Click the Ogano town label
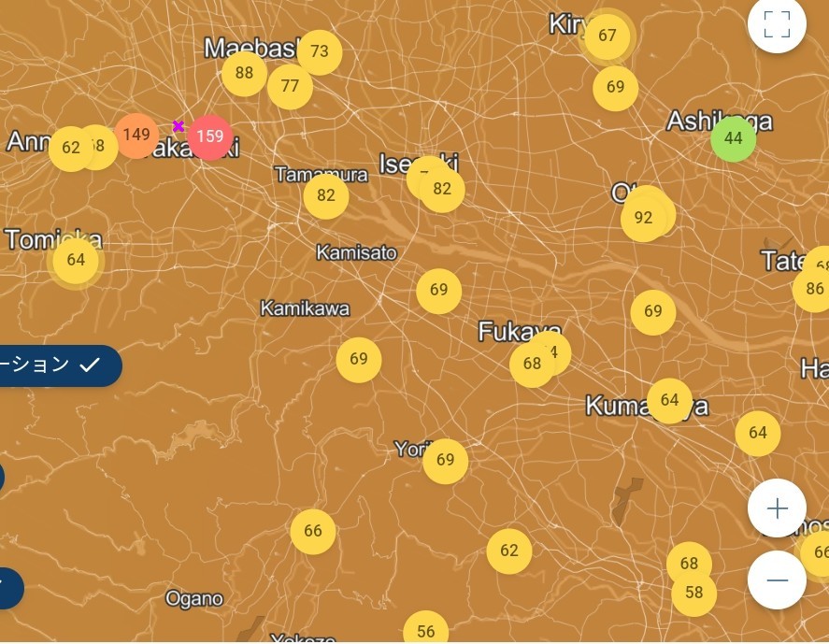The width and height of the screenshot is (829, 644). pos(194,599)
